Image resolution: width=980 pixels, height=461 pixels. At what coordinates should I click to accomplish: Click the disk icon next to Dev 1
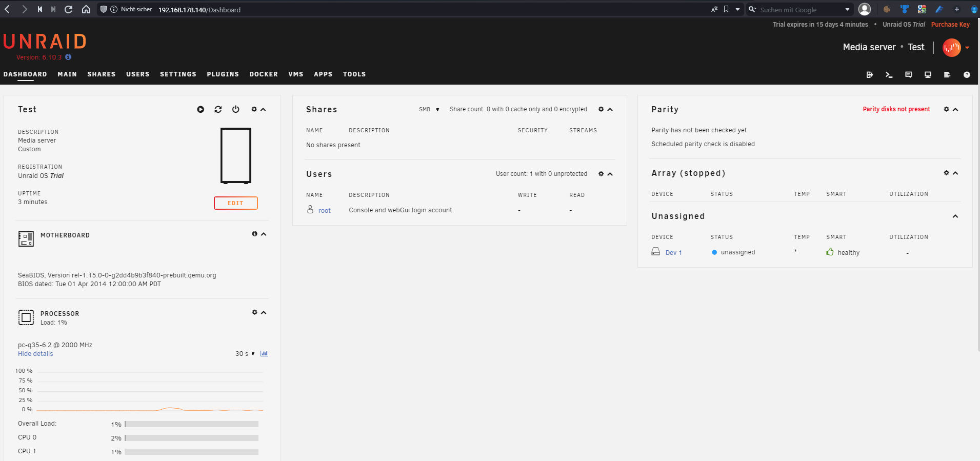[656, 251]
